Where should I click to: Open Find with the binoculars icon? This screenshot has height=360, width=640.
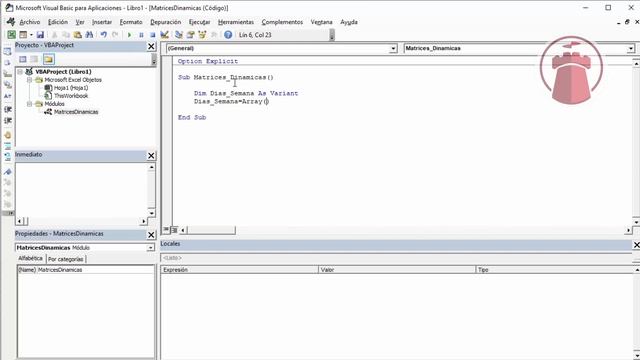pyautogui.click(x=89, y=35)
